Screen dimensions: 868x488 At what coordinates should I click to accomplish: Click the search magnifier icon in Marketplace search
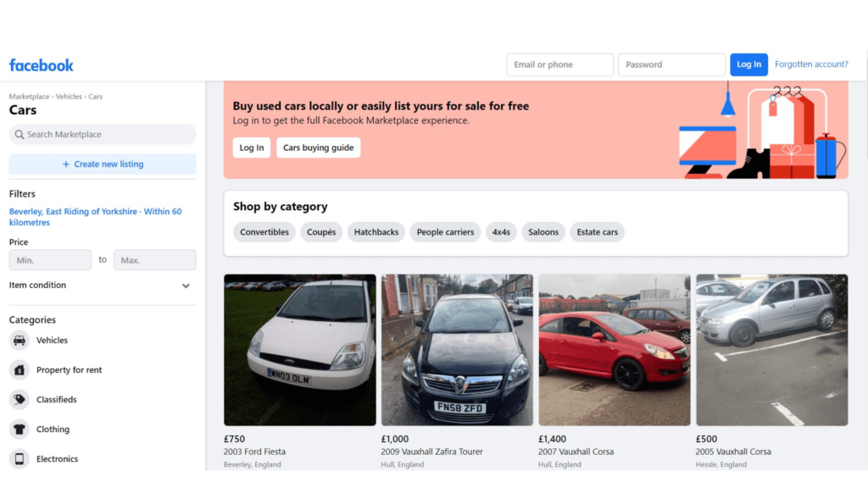pos(19,135)
